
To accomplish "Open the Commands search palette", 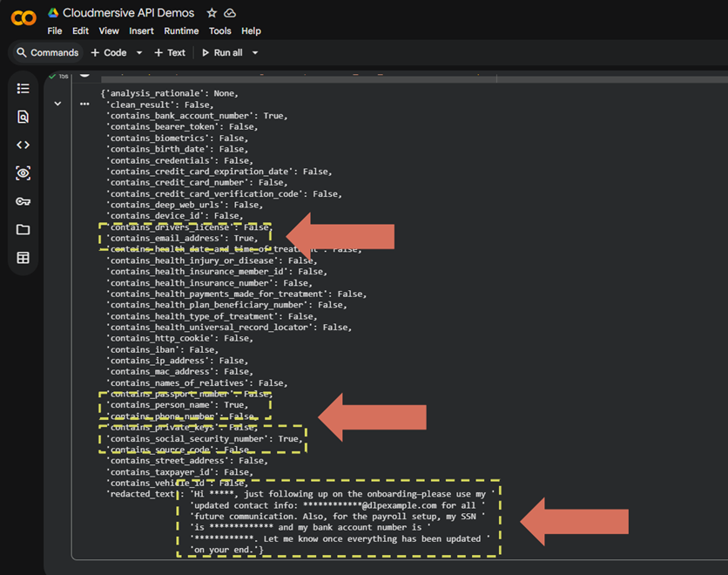I will click(48, 53).
